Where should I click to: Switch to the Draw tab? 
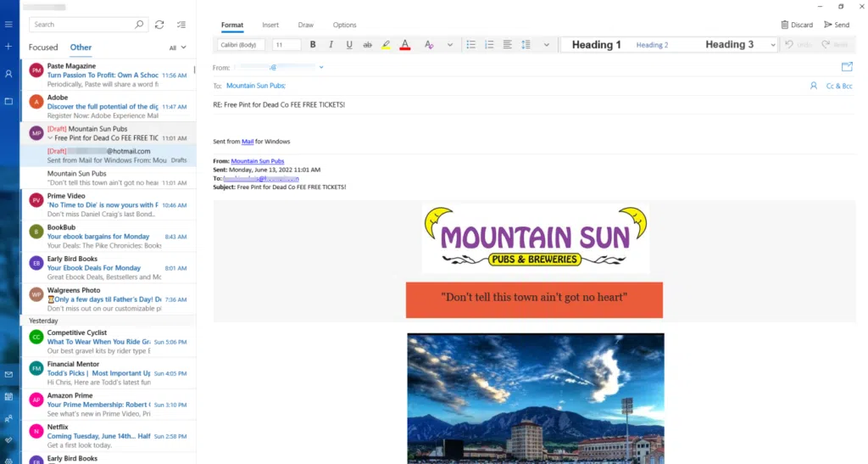click(305, 25)
